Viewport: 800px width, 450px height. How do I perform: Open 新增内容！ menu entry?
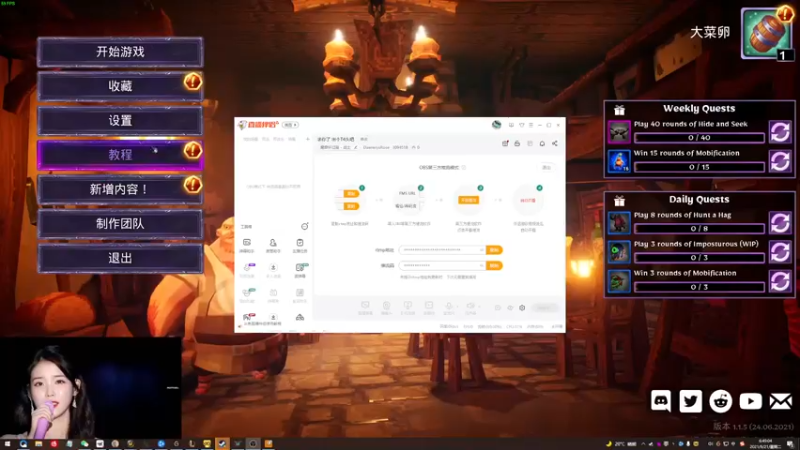click(120, 189)
